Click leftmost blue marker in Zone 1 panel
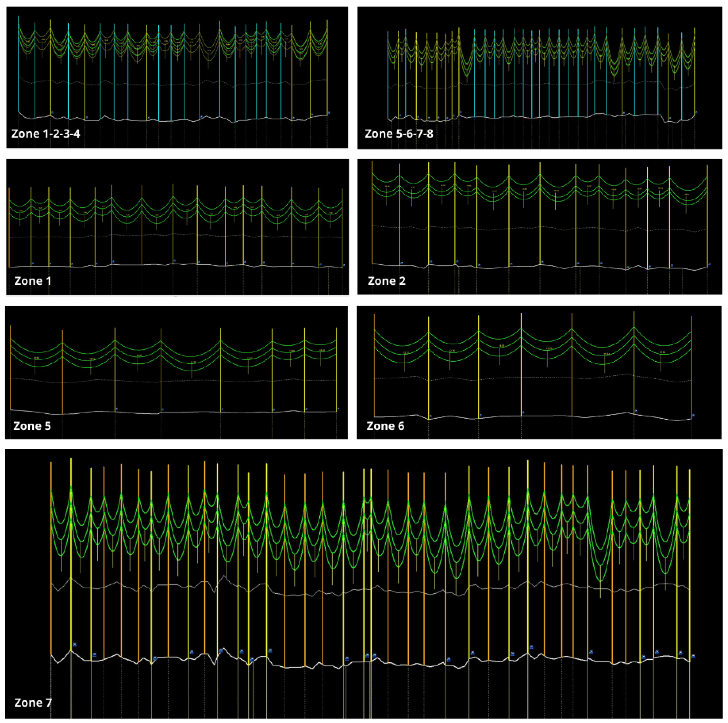Viewport: 728px width, 723px height. 33,263
